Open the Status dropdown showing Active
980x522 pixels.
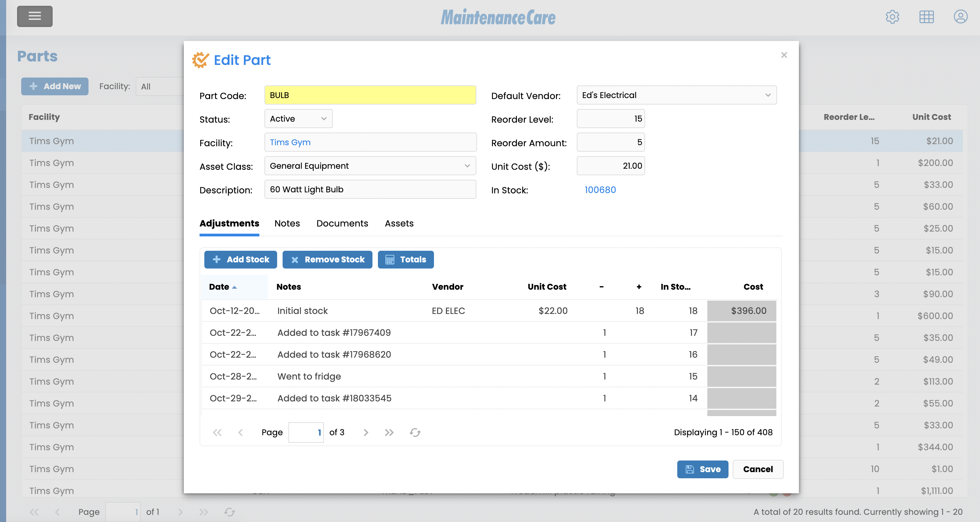coord(298,118)
